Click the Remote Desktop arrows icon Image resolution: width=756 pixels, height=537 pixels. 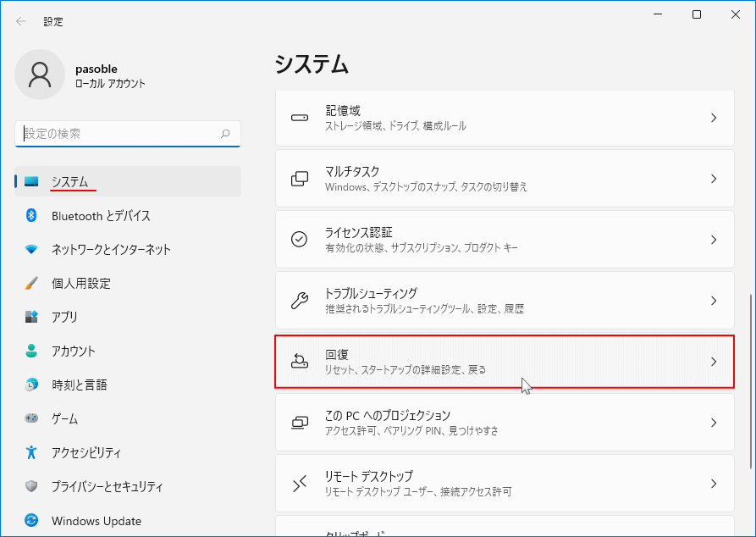[x=300, y=484]
